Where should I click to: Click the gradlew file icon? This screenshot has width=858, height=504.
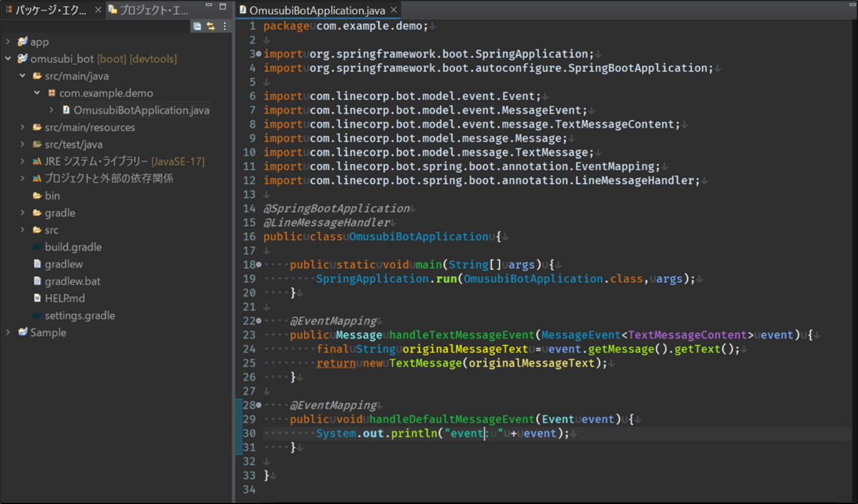tap(37, 265)
